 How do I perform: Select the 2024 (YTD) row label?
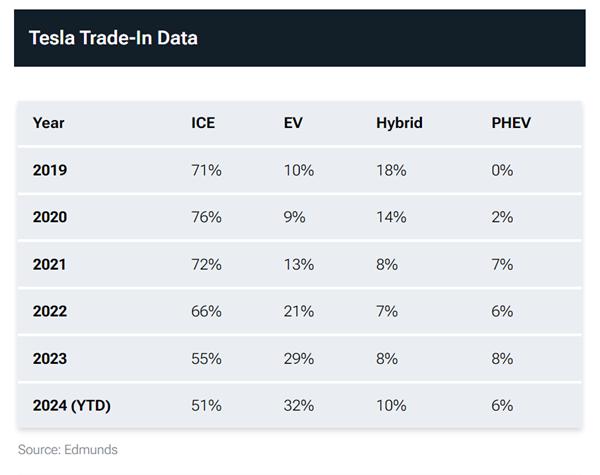pos(73,405)
